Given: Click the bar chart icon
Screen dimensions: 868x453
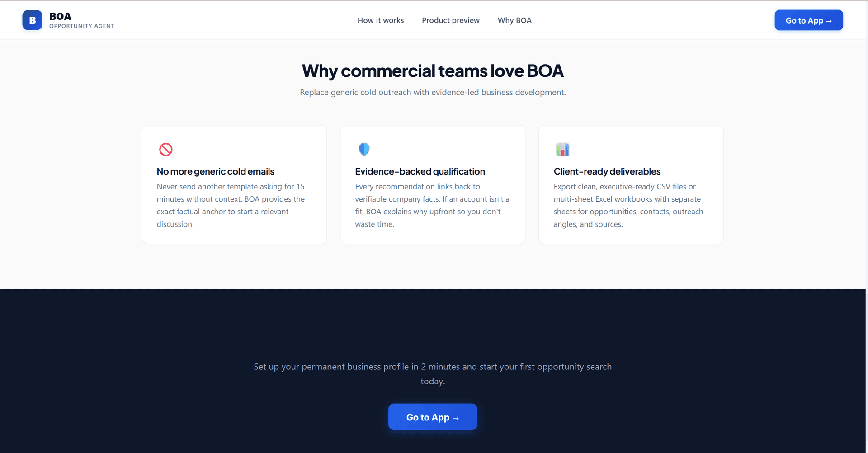Looking at the screenshot, I should [x=562, y=149].
